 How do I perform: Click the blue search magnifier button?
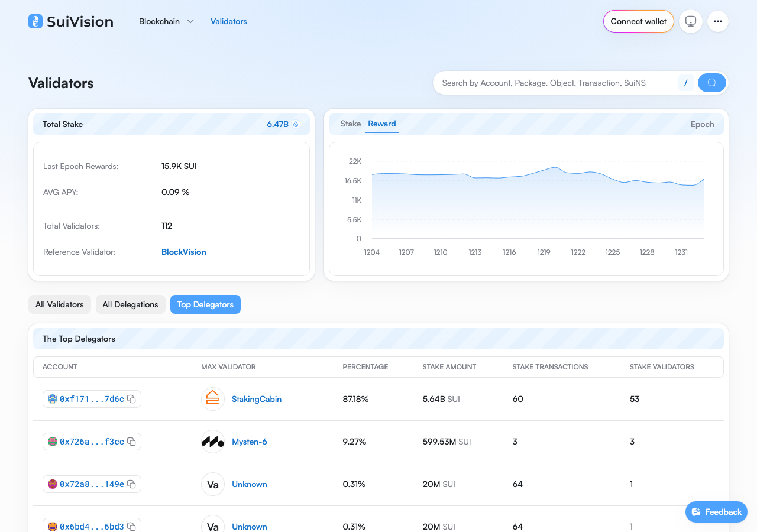(712, 83)
